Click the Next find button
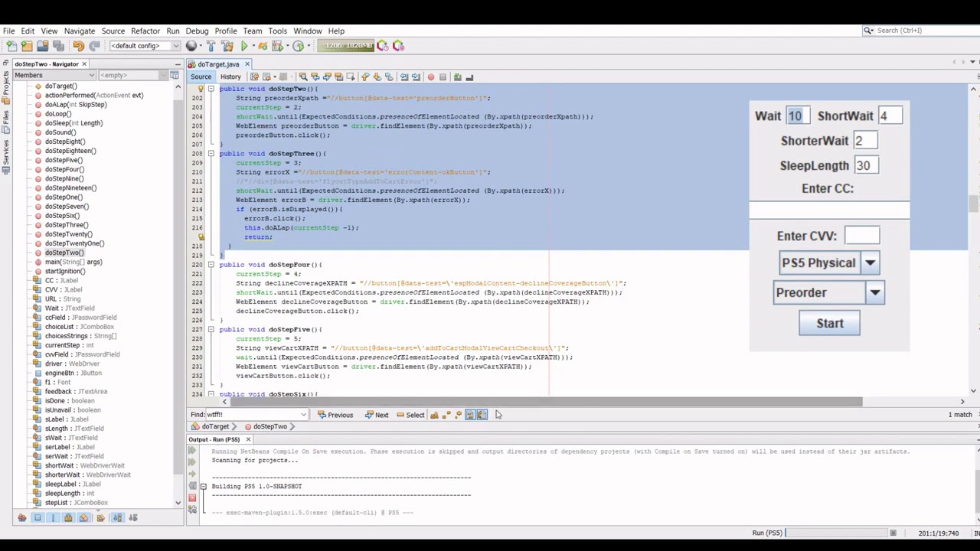The image size is (980, 551). 376,415
